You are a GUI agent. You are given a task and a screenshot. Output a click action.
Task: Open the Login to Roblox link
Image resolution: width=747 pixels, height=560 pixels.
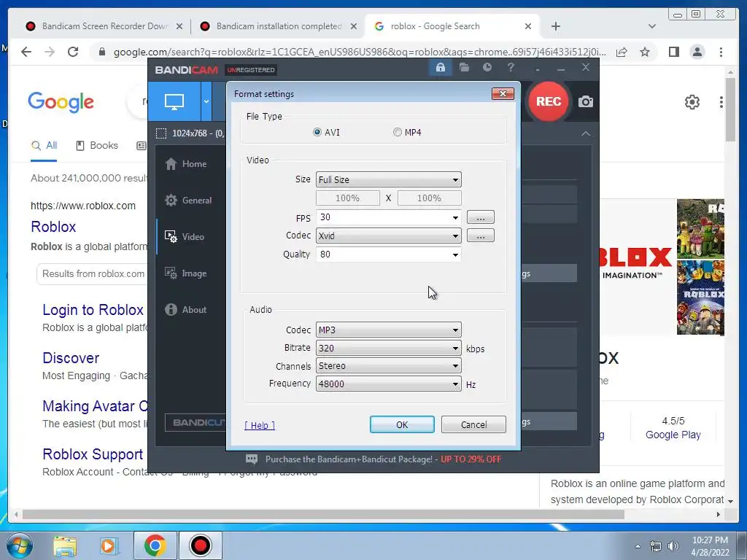(93, 310)
